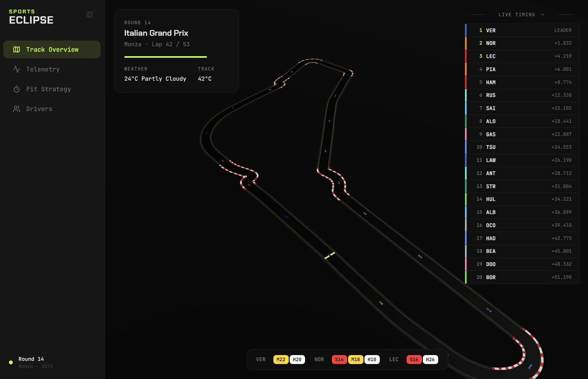Select BEA row in timing
This screenshot has height=379, width=588.
coord(522,251)
